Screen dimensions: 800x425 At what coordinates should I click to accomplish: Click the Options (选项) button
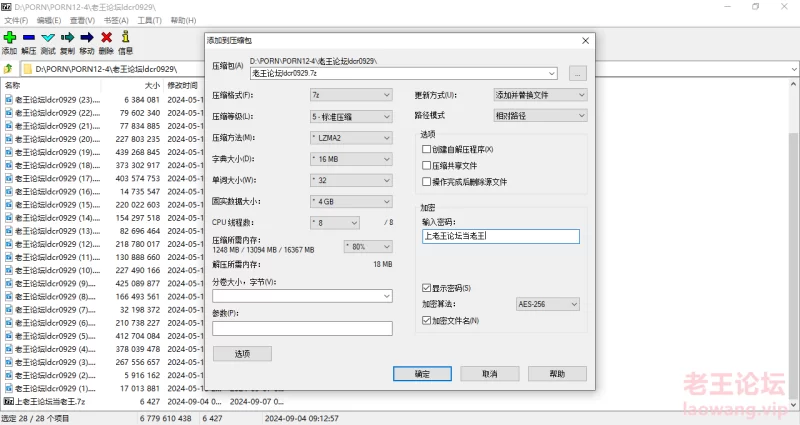point(242,354)
